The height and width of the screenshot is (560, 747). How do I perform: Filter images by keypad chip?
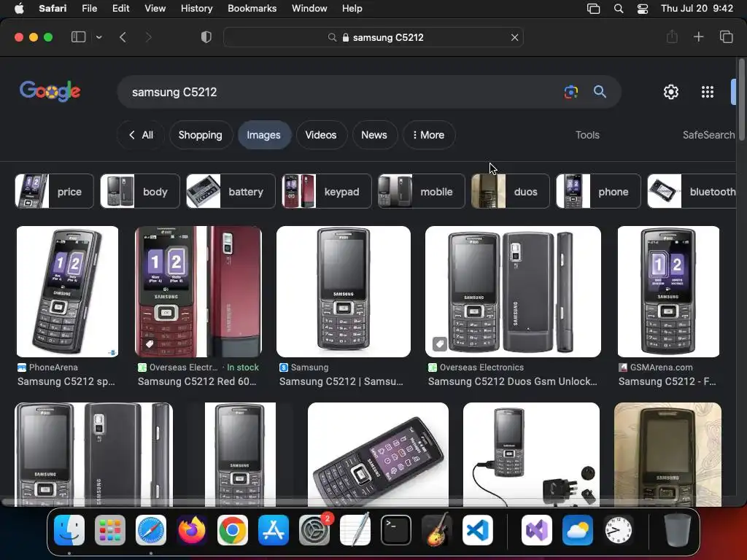326,192
